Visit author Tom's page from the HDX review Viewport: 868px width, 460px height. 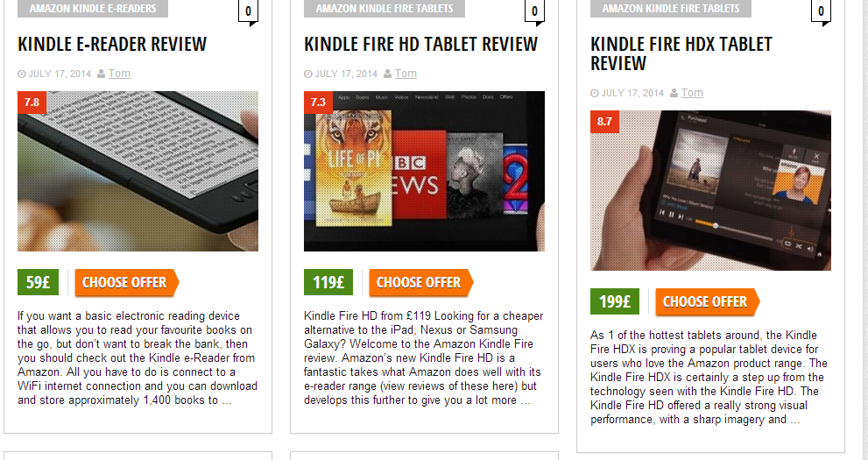(692, 93)
